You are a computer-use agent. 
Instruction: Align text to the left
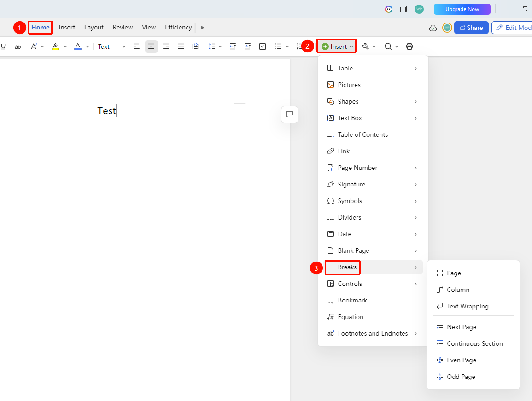coord(136,46)
